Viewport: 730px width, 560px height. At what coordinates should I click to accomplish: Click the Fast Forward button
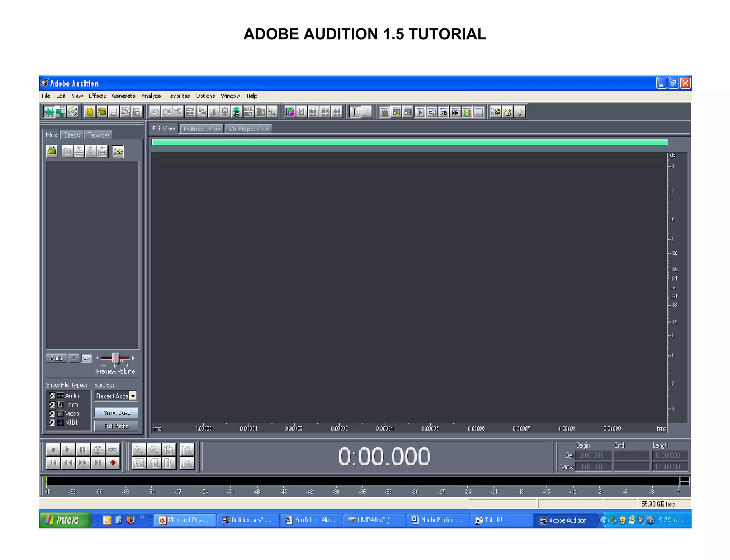coord(82,463)
